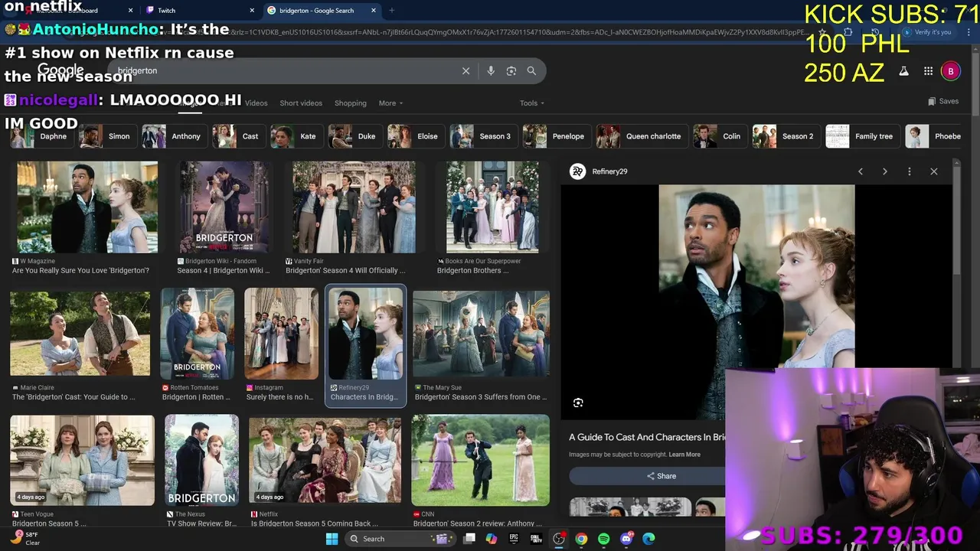Switch to Videos results tab
980x551 pixels.
[256, 103]
